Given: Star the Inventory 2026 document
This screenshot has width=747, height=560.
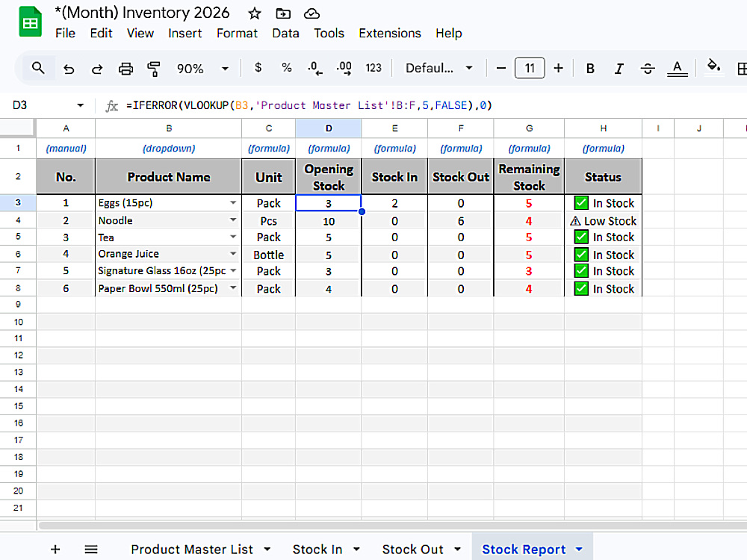Looking at the screenshot, I should click(255, 13).
